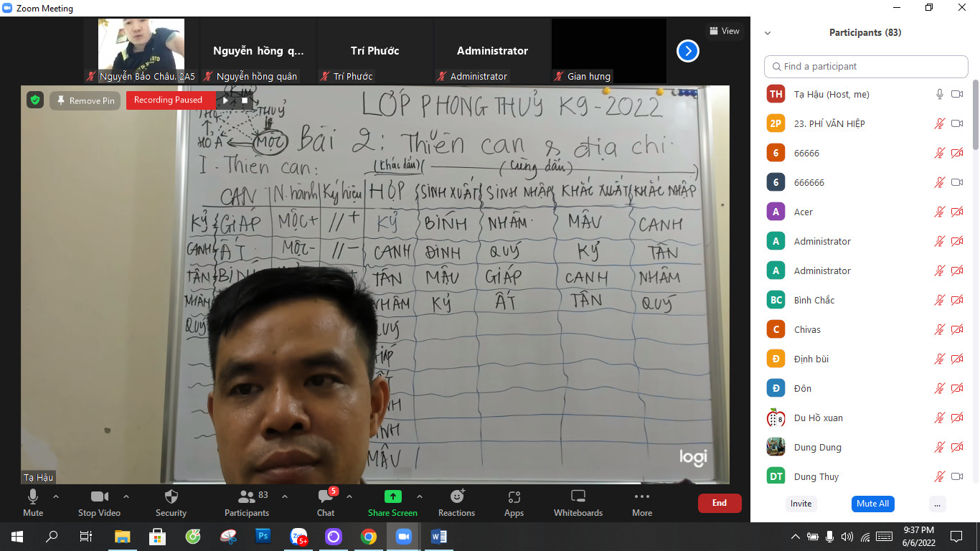This screenshot has height=551, width=980.
Task: Open the More menu
Action: pyautogui.click(x=641, y=502)
